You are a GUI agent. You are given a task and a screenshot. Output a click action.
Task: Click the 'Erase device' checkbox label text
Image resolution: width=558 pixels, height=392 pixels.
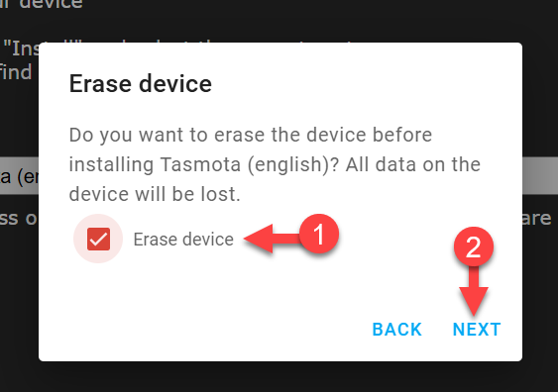point(183,240)
